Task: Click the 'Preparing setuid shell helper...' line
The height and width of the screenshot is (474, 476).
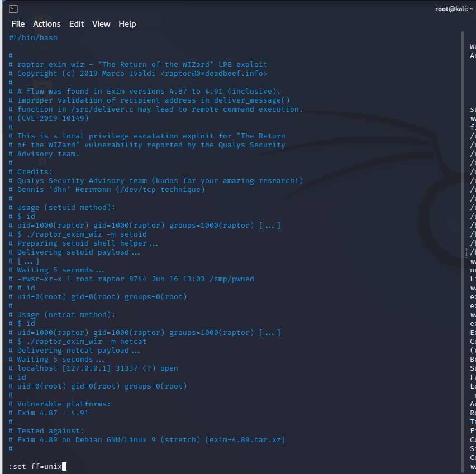Action: click(83, 243)
